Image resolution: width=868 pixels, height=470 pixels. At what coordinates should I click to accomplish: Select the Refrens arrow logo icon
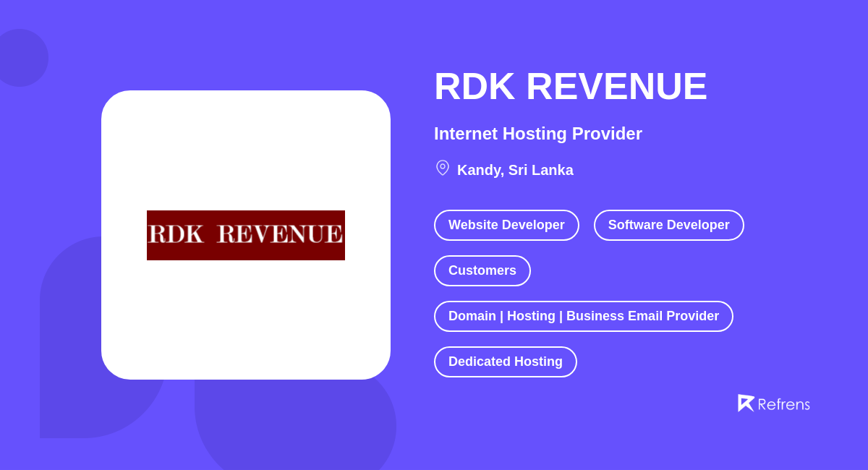point(746,403)
